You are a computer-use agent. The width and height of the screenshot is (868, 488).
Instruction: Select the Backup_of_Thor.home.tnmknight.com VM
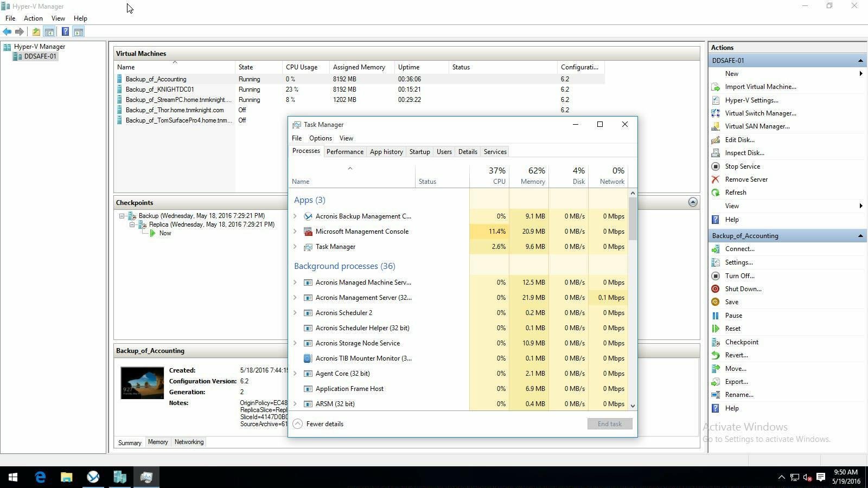pos(175,110)
